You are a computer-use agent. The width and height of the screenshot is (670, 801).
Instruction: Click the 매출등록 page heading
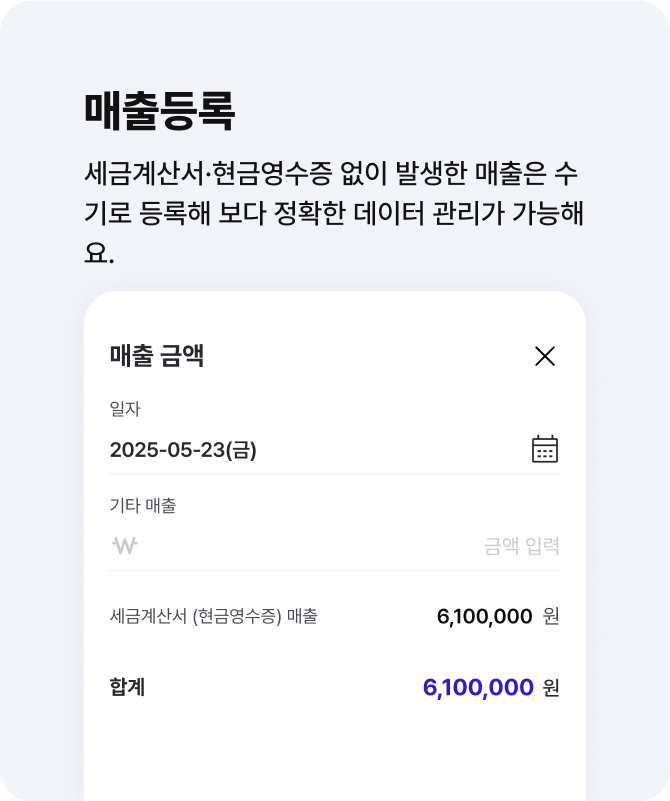click(160, 111)
